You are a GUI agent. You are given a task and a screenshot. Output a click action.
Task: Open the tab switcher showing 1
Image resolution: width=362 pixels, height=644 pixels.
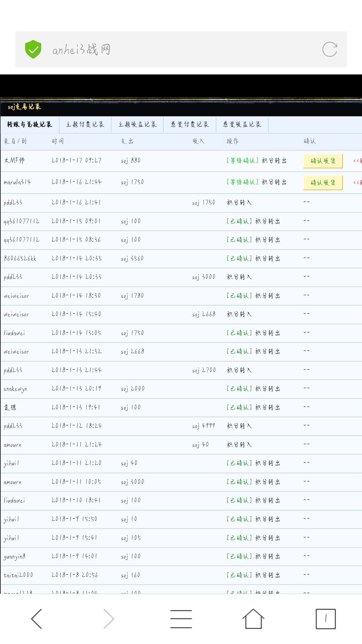click(x=325, y=619)
